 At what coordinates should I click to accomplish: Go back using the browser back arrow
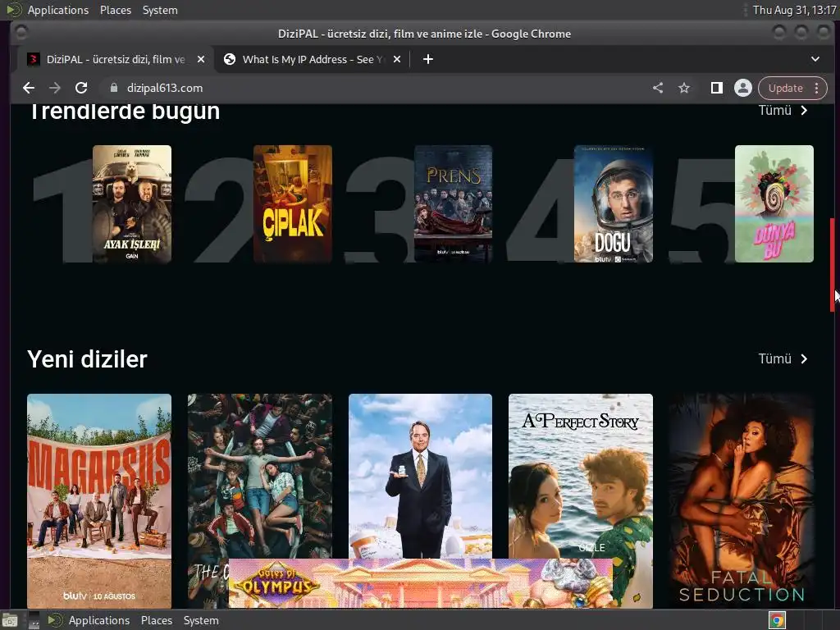pos(29,88)
